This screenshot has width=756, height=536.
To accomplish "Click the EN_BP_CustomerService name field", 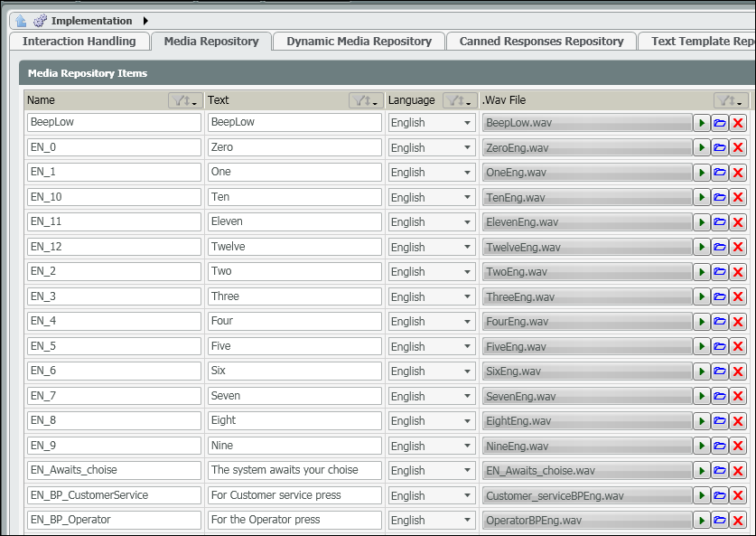I will pyautogui.click(x=114, y=495).
